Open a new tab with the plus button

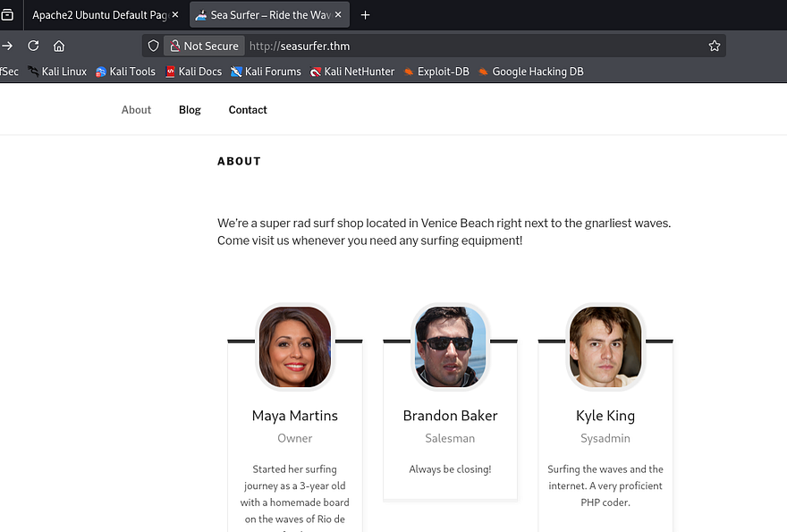tap(365, 15)
